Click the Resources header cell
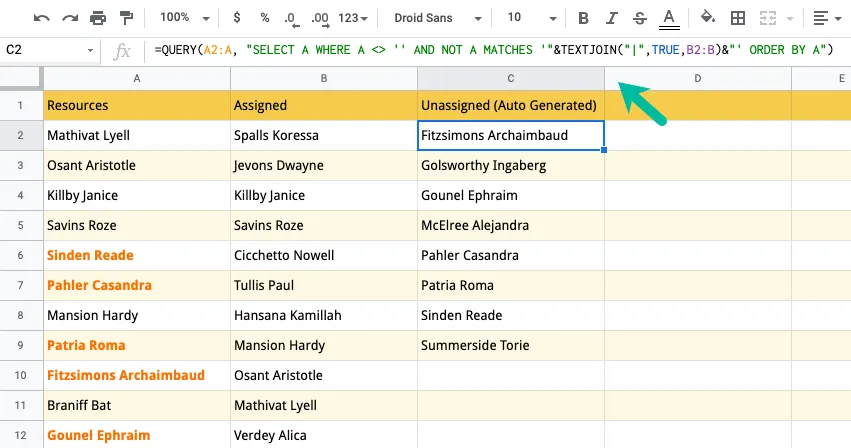The width and height of the screenshot is (851, 448). tap(137, 105)
